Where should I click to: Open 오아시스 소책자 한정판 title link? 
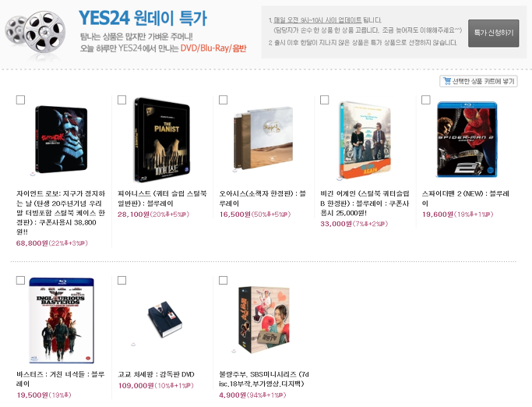[262, 198]
